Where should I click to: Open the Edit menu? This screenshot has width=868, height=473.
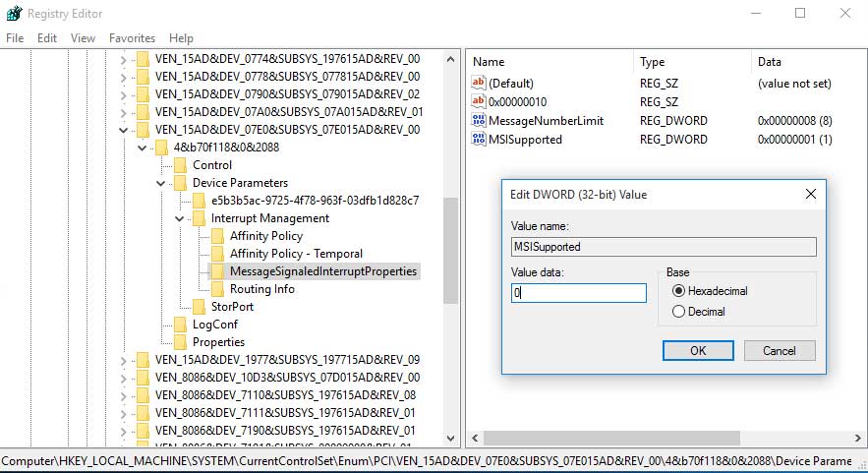point(47,38)
